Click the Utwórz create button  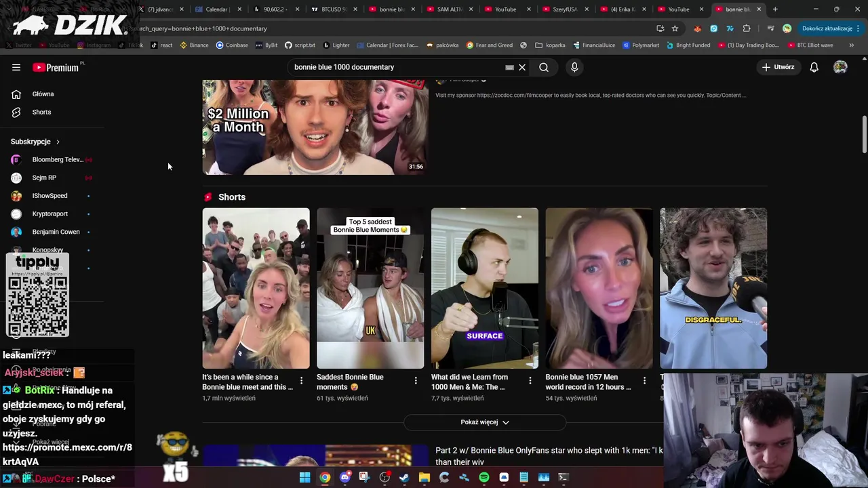click(778, 67)
